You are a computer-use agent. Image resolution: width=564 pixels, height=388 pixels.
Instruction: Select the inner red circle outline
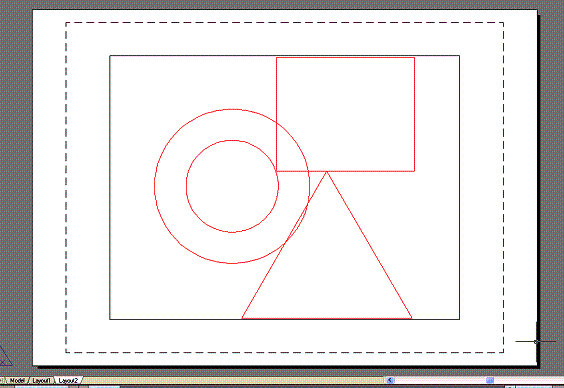pos(186,186)
